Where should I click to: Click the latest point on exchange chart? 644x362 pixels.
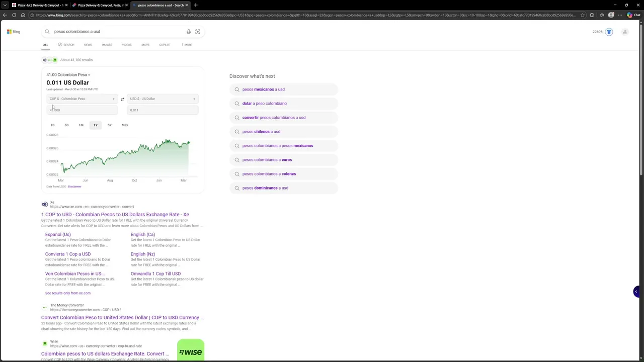(x=188, y=143)
